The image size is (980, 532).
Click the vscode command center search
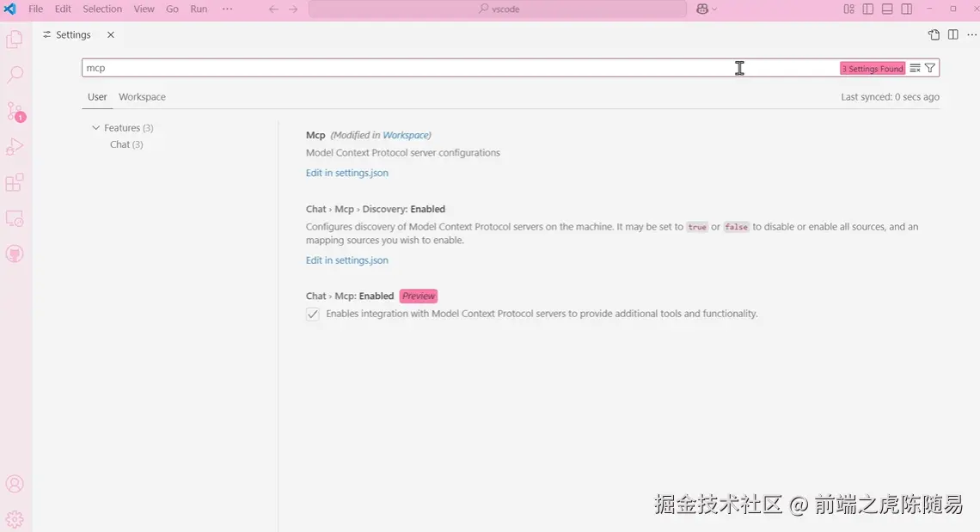pos(498,9)
